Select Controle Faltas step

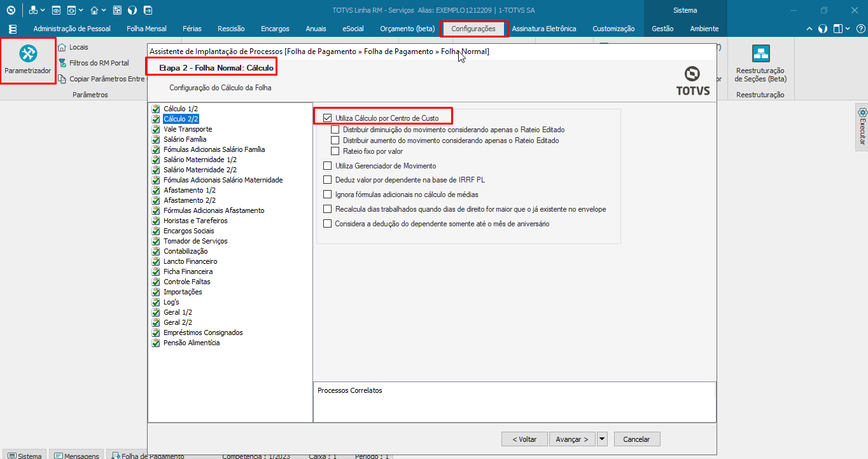tap(186, 282)
